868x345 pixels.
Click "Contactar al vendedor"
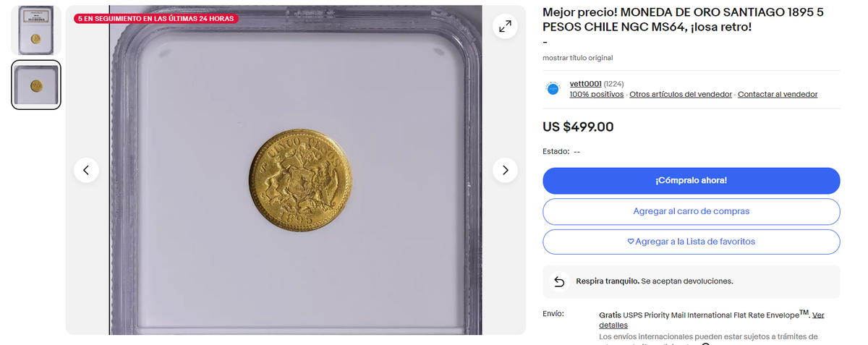coord(778,95)
